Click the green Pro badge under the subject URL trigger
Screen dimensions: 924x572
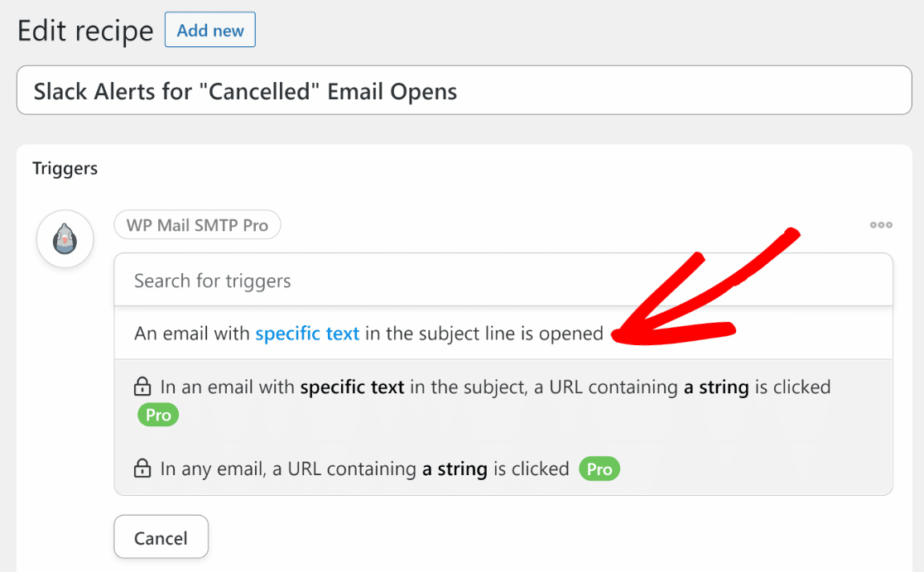tap(158, 415)
